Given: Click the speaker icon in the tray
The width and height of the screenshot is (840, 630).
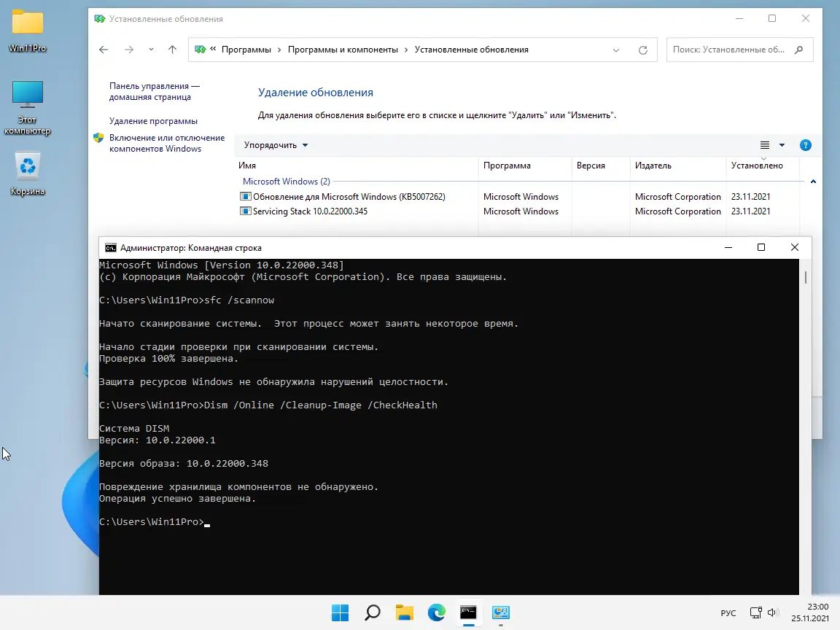Looking at the screenshot, I should coord(773,613).
